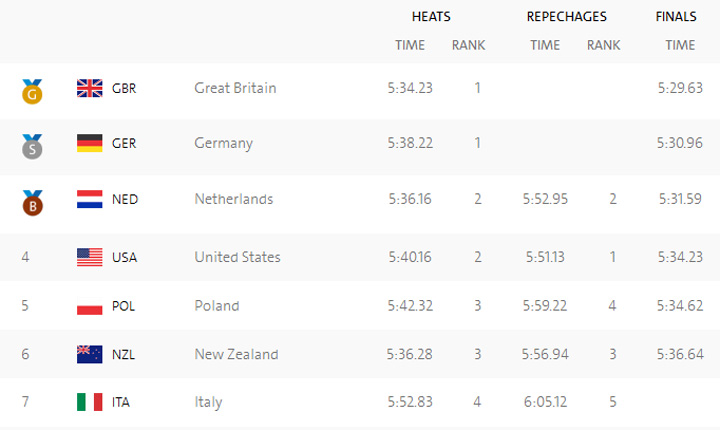Open the Germany team link
Image resolution: width=720 pixels, height=430 pixels.
[x=223, y=143]
